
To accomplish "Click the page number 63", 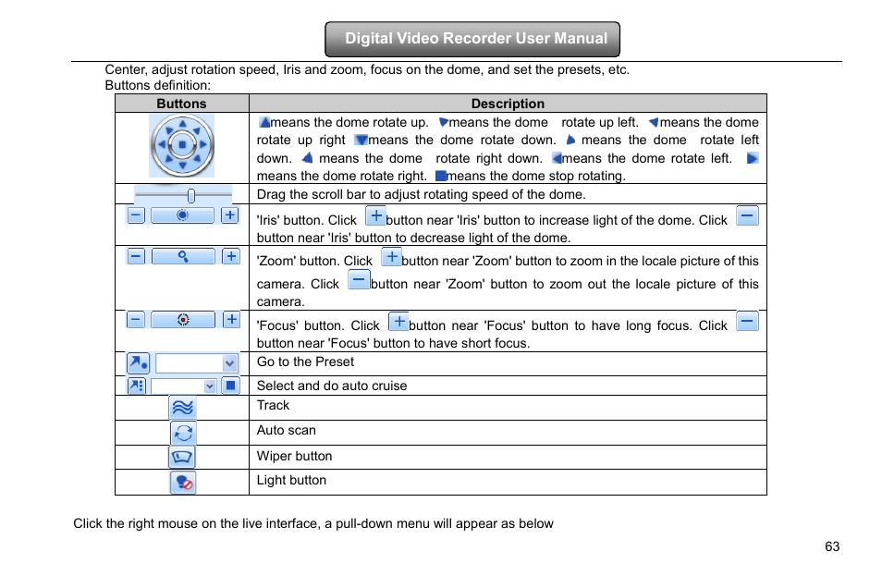I will click(832, 546).
